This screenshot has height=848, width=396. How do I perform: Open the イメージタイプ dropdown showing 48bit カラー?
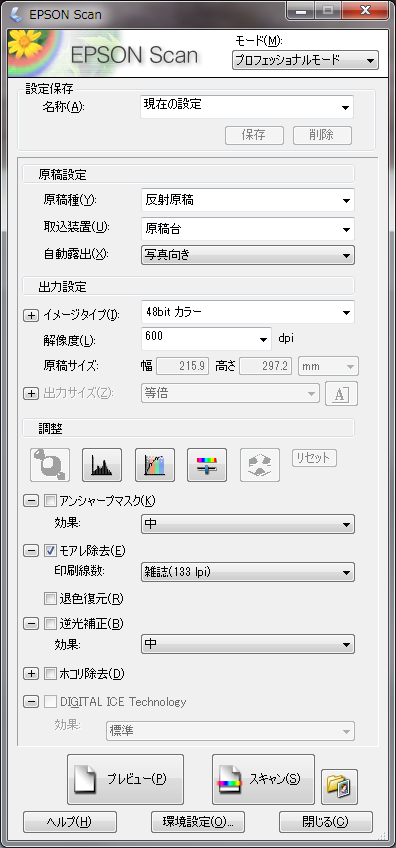click(248, 312)
